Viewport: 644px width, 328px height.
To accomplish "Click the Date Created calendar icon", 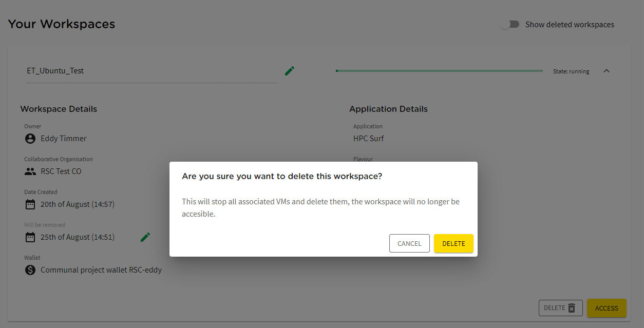I will point(30,204).
